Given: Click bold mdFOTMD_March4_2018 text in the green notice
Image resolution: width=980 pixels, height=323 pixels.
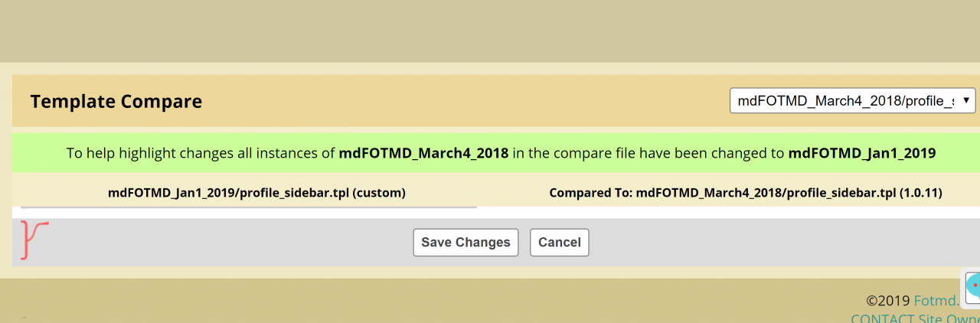Looking at the screenshot, I should point(423,152).
